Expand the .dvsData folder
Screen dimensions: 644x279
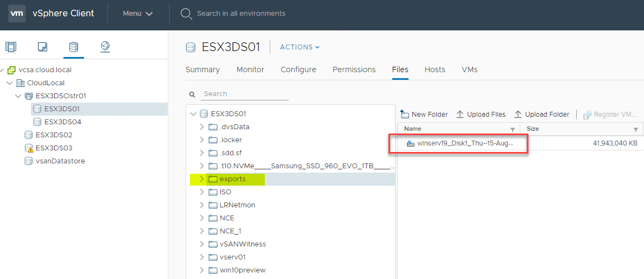pyautogui.click(x=202, y=127)
